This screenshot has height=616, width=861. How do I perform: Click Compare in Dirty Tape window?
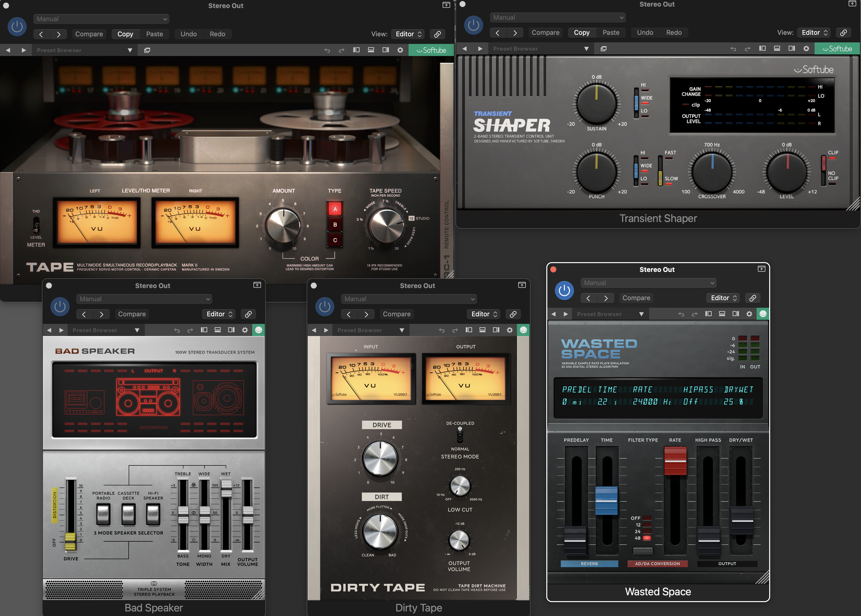(396, 314)
